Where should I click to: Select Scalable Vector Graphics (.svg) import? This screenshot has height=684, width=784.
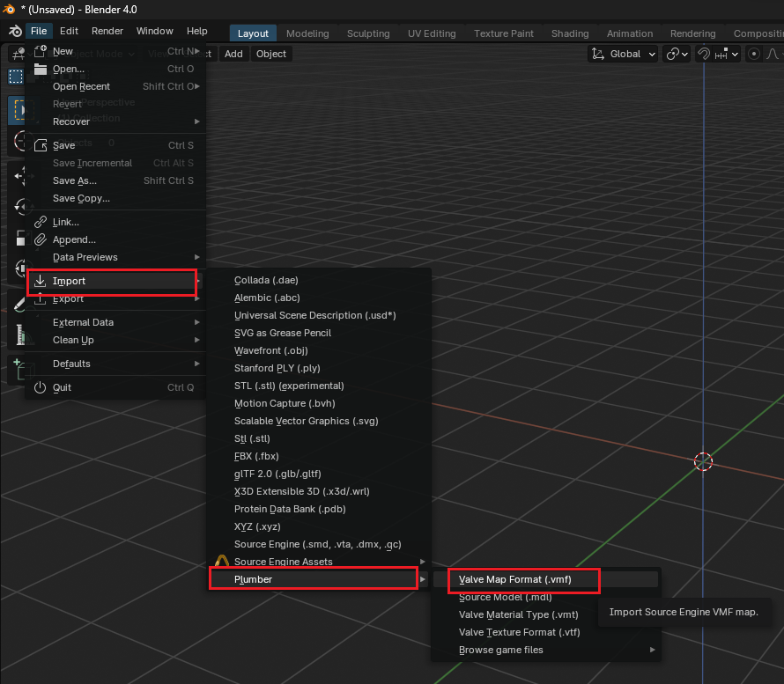click(319, 421)
